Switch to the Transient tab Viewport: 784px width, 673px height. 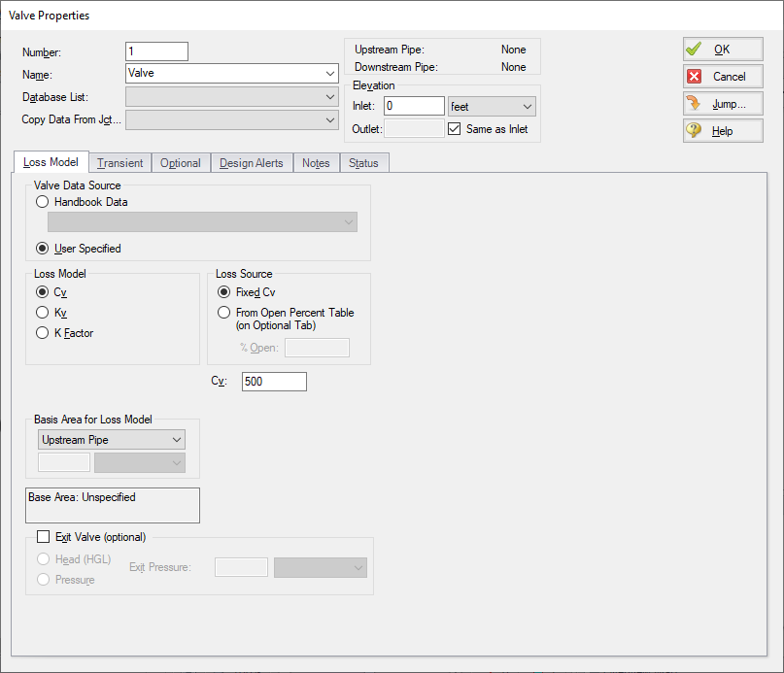(x=119, y=162)
